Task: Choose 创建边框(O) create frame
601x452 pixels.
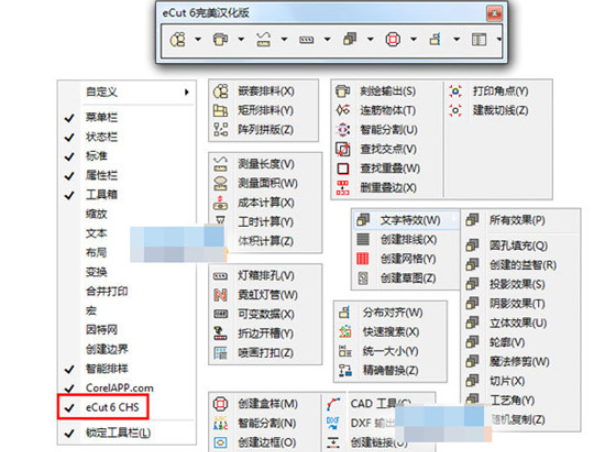Action: click(265, 443)
